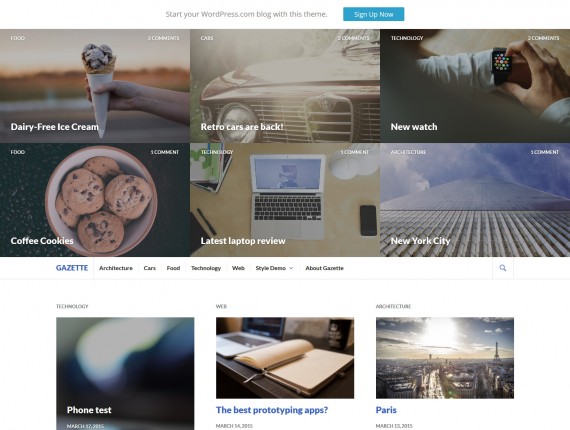Screen dimensions: 570x430
Task: Open the search magnifier icon
Action: click(x=503, y=268)
